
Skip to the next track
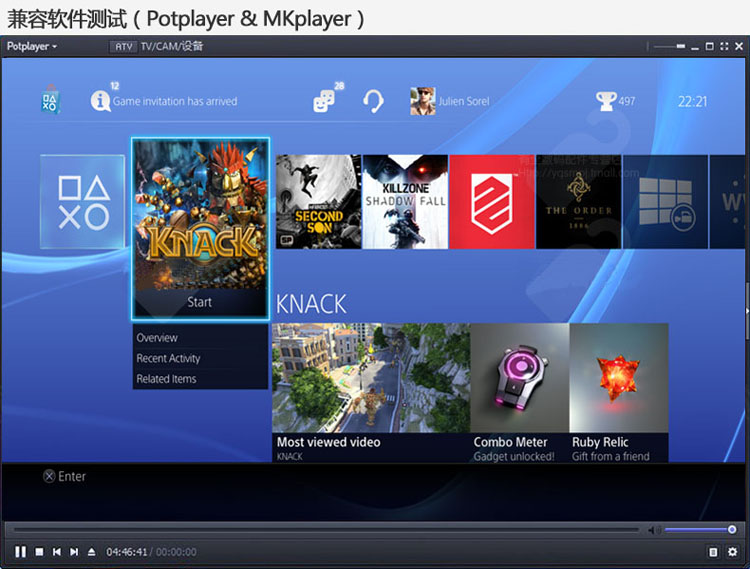(x=74, y=552)
